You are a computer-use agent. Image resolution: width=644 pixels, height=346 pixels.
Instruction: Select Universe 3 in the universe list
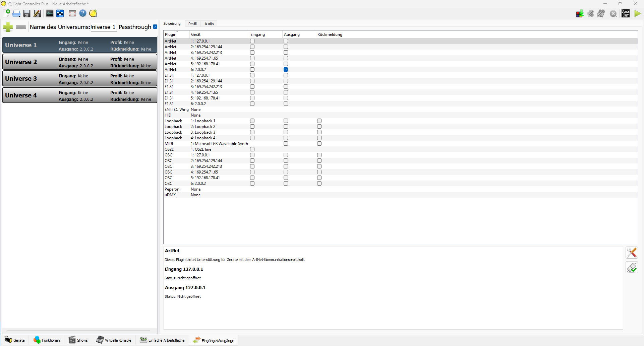80,79
